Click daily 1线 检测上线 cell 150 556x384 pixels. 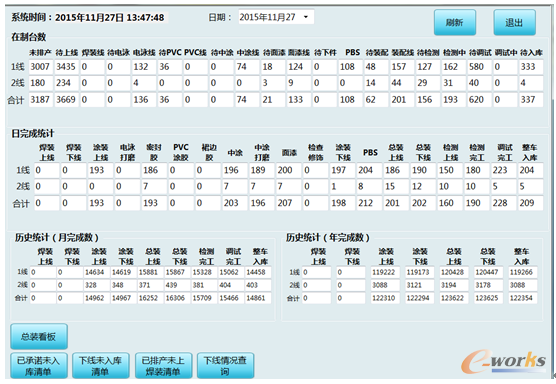coord(450,170)
